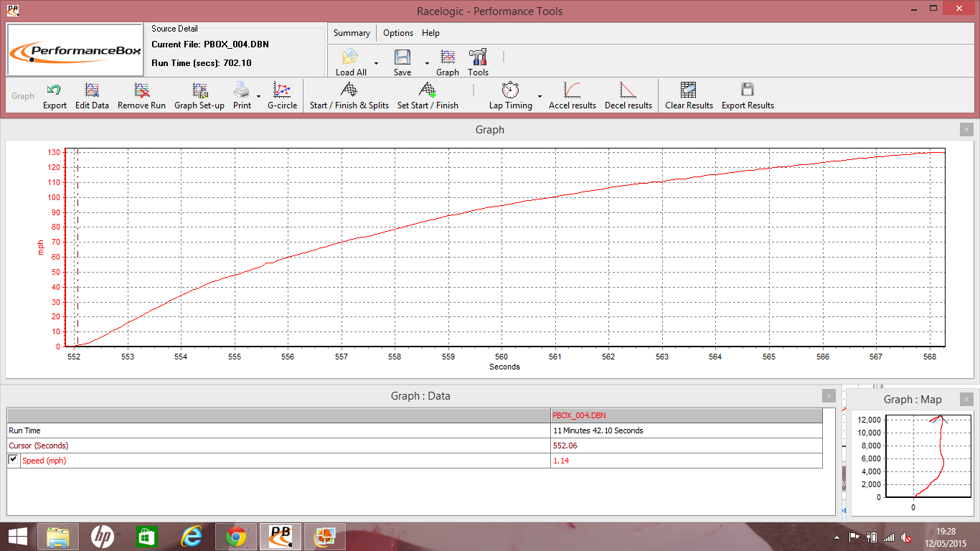
Task: Open the Lap Timing dropdown arrow
Action: tap(540, 96)
